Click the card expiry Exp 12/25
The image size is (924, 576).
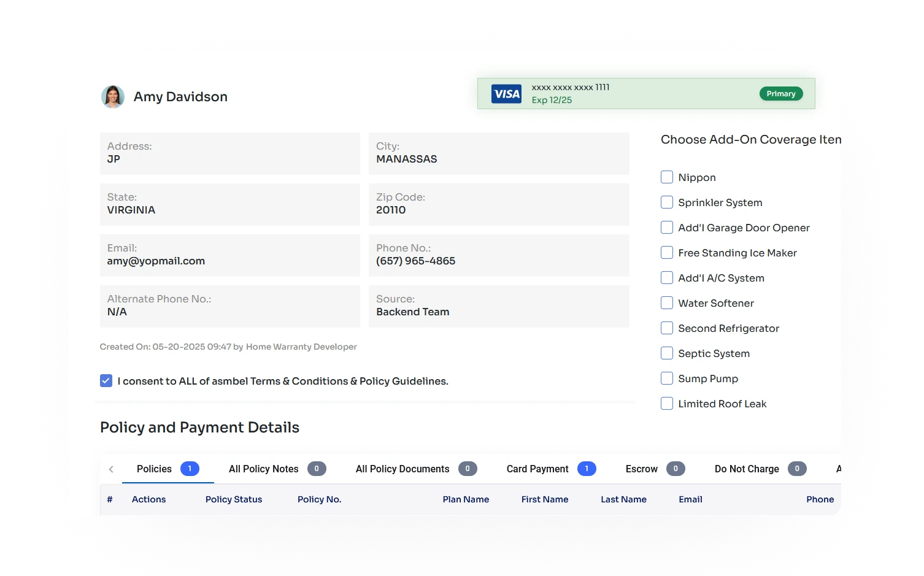pyautogui.click(x=552, y=100)
